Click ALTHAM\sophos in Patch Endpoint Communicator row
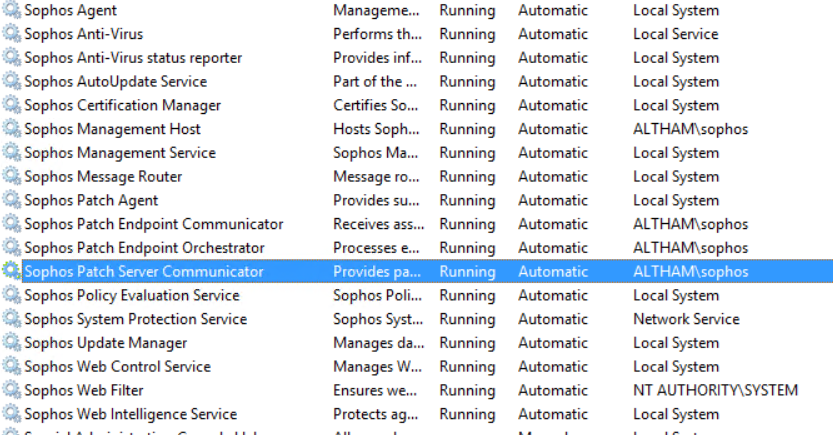 691,224
